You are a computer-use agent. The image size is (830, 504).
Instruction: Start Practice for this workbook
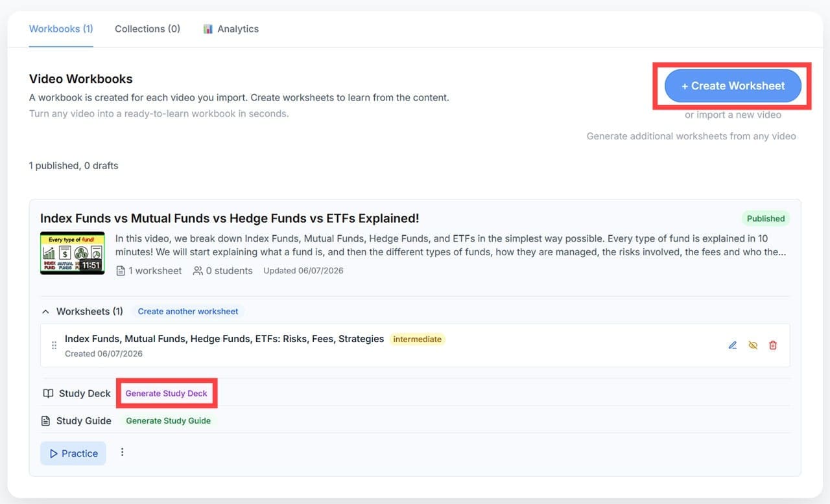tap(73, 453)
